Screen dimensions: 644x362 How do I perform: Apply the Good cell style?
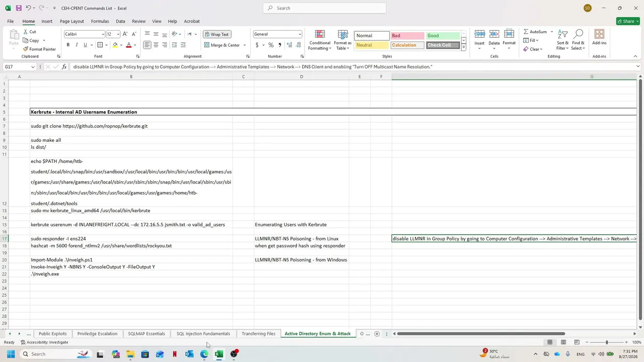coord(443,36)
